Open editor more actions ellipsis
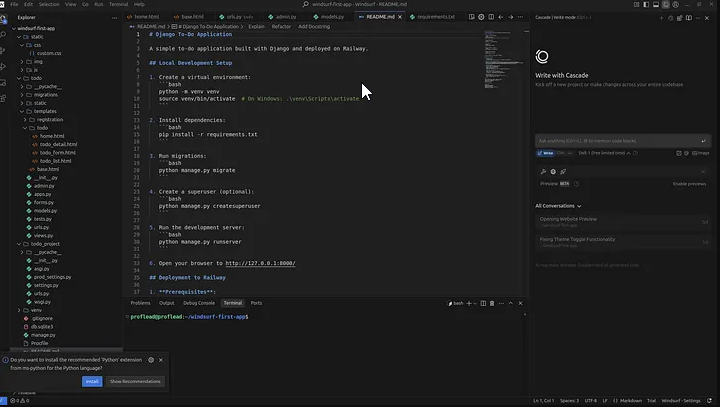 point(520,17)
